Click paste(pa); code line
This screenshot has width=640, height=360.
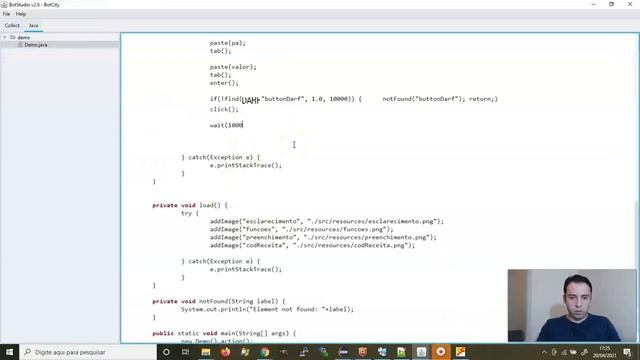click(x=228, y=43)
